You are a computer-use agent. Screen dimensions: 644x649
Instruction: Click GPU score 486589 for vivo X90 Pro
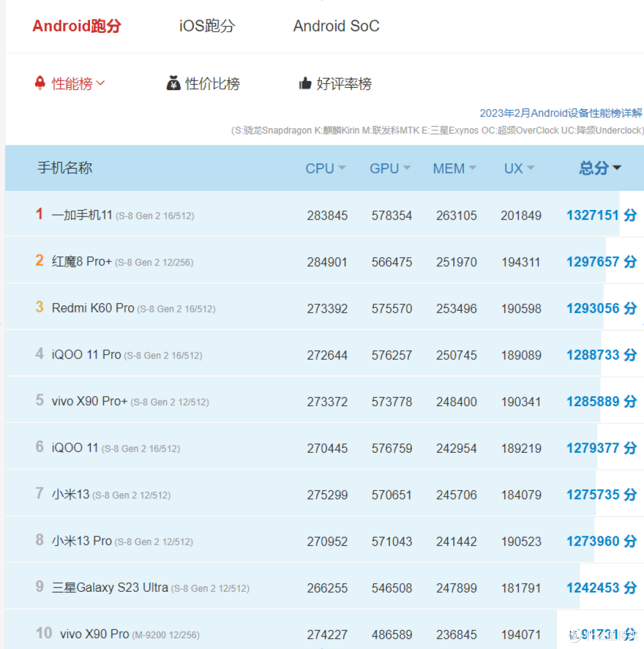[x=392, y=635]
